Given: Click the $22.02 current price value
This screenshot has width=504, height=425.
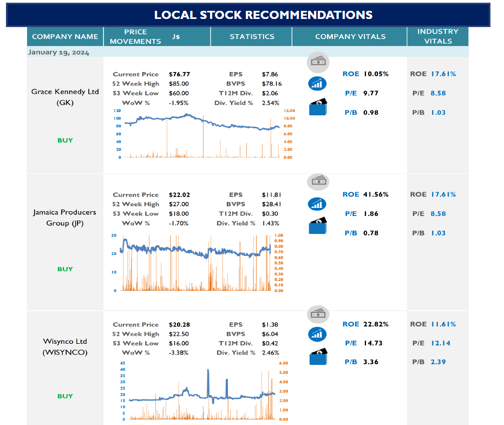Looking at the screenshot, I should point(179,195).
